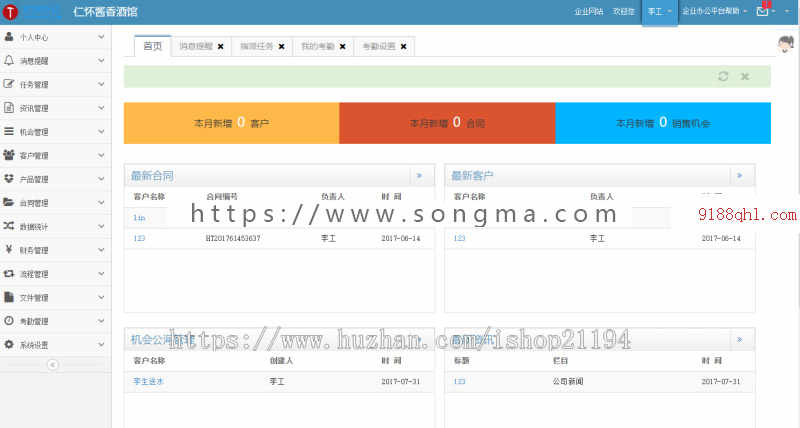Click date 2017-06-14 in 最新合同 row
This screenshot has width=800, height=428.
click(401, 238)
